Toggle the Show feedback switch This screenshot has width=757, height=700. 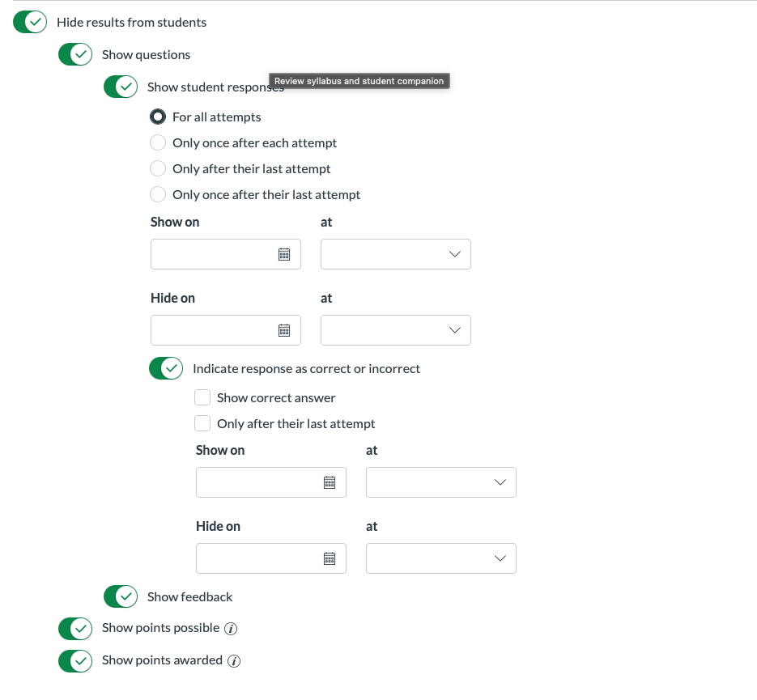click(x=121, y=596)
